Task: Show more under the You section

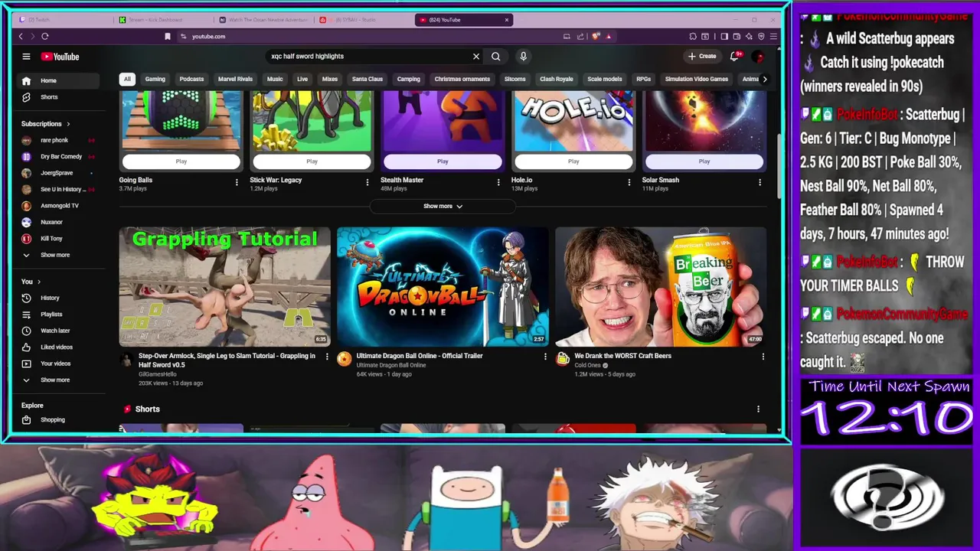Action: (x=58, y=380)
